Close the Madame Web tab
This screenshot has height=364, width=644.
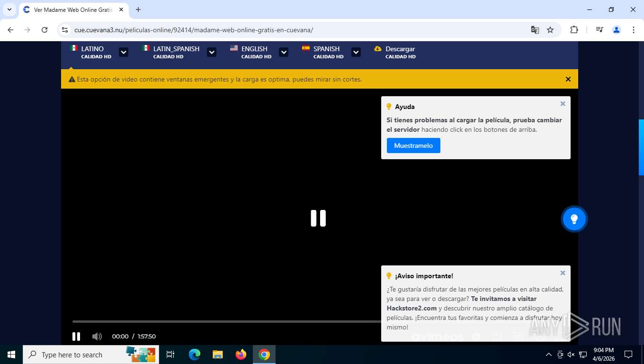point(121,9)
